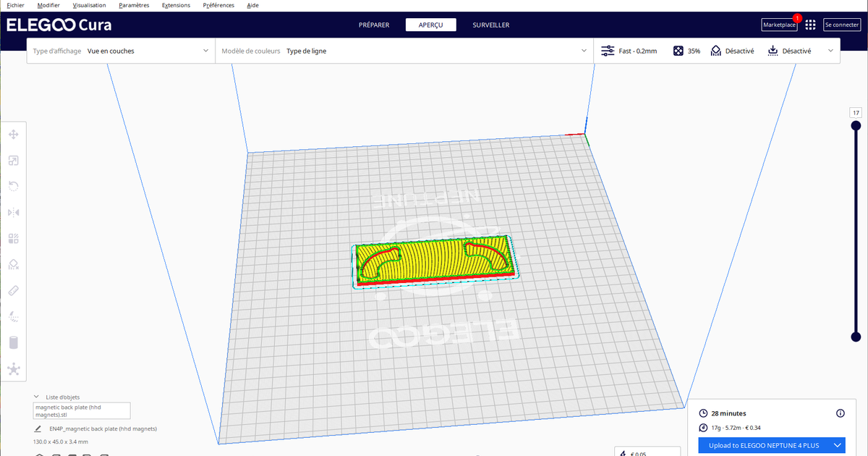
Task: Select the Rotate tool
Action: (13, 186)
